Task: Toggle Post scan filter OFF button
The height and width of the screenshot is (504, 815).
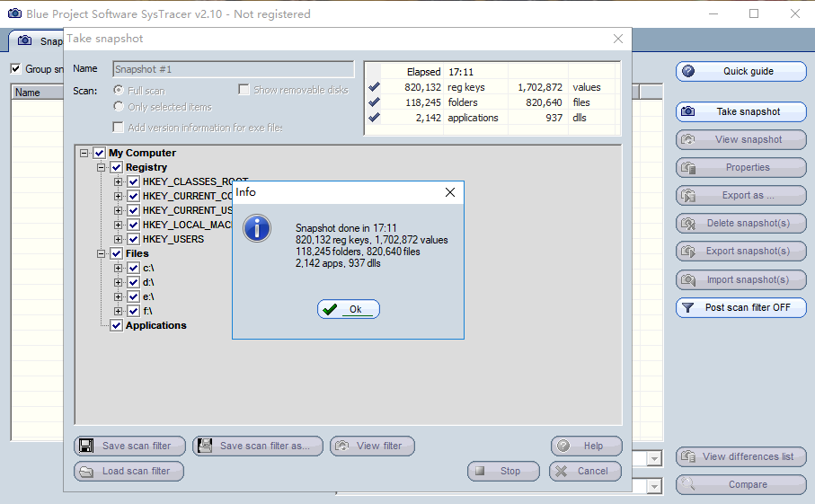Action: pyautogui.click(x=741, y=307)
